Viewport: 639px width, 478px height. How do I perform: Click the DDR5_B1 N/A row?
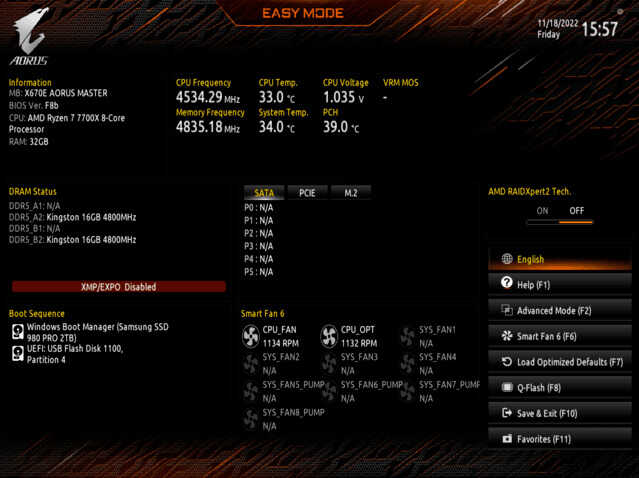tap(35, 228)
